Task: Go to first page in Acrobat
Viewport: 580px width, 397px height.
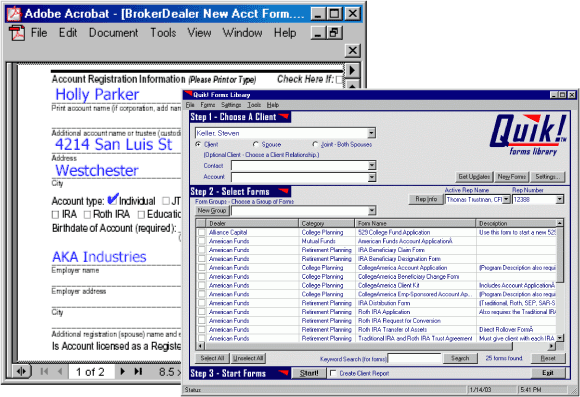Action: pos(44,371)
